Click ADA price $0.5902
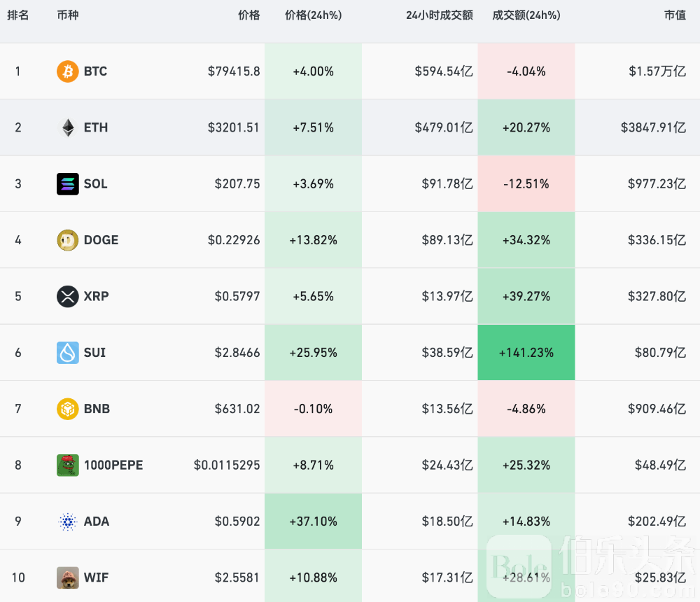Image resolution: width=700 pixels, height=602 pixels. pyautogui.click(x=237, y=521)
